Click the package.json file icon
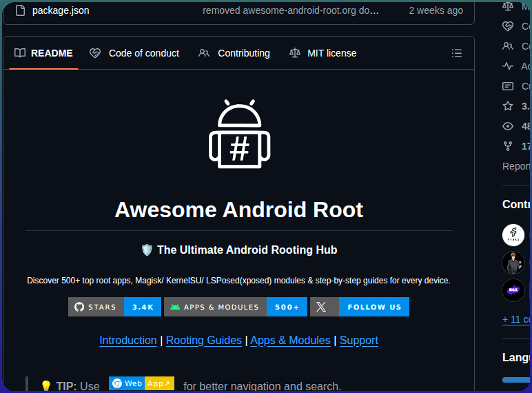 coord(21,10)
